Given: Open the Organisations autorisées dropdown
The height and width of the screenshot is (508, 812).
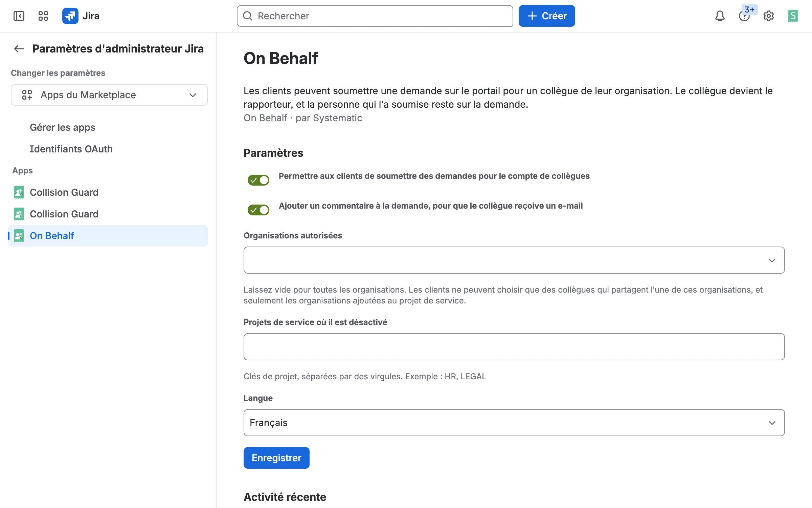Looking at the screenshot, I should click(514, 260).
